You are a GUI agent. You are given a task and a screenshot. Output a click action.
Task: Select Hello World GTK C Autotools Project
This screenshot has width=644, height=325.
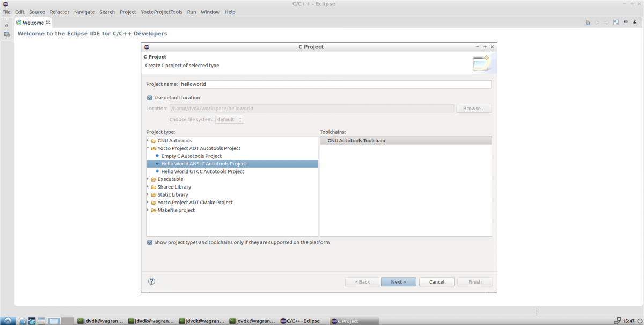pos(202,171)
